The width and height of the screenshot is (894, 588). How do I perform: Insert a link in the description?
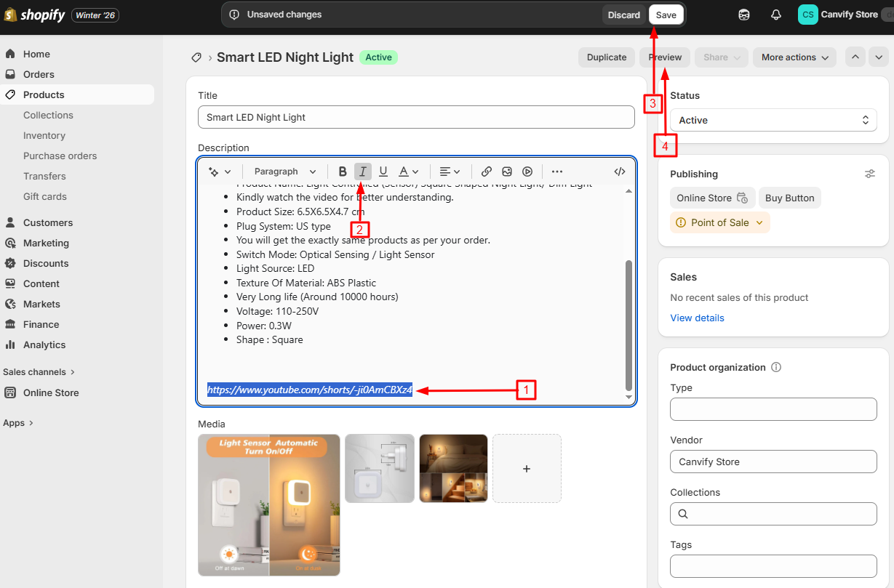486,171
